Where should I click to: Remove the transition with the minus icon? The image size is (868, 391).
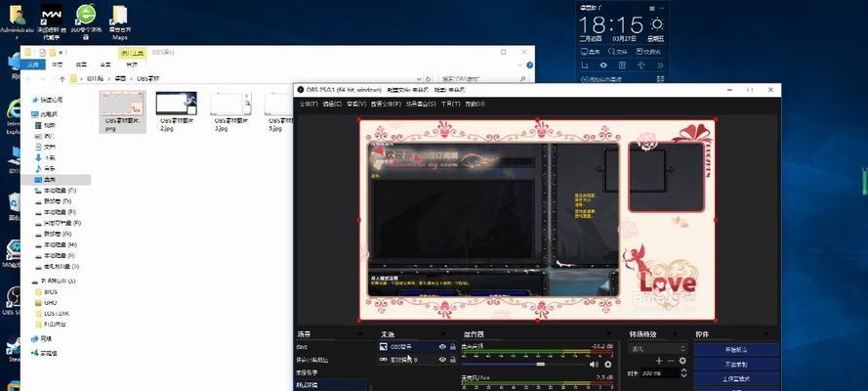(x=671, y=361)
